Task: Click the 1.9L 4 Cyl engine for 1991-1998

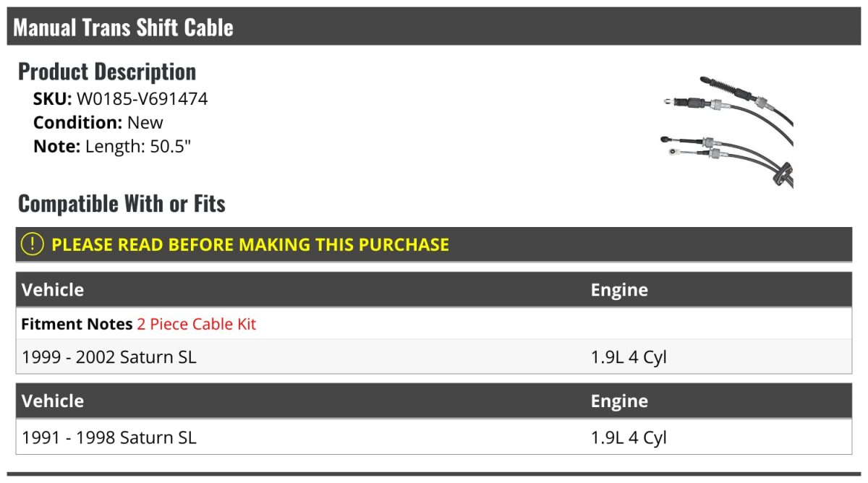Action: 629,437
